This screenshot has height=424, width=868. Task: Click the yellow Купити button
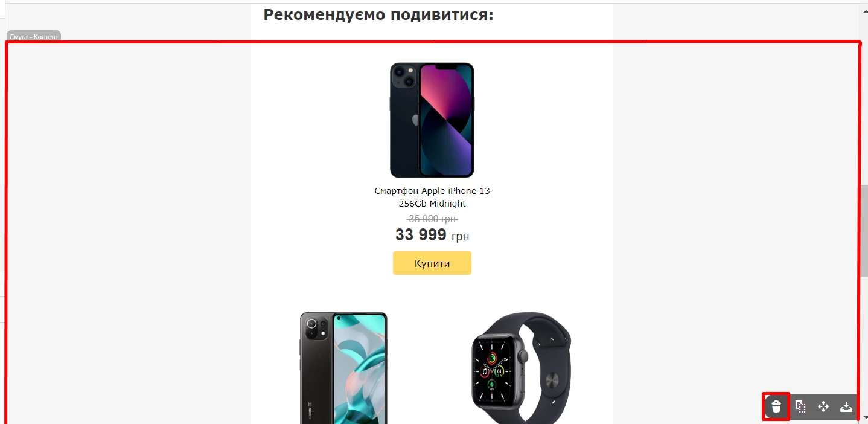click(432, 263)
